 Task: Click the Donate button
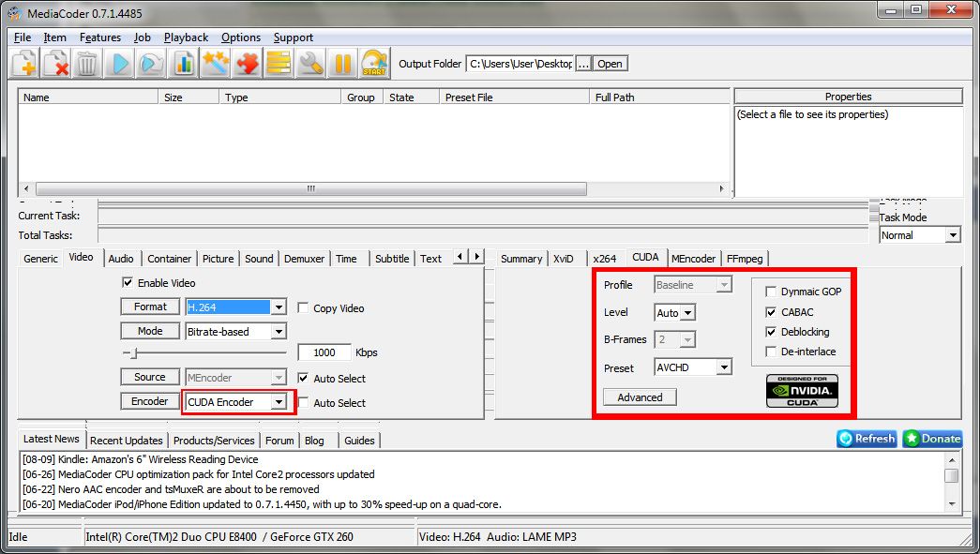coord(932,439)
